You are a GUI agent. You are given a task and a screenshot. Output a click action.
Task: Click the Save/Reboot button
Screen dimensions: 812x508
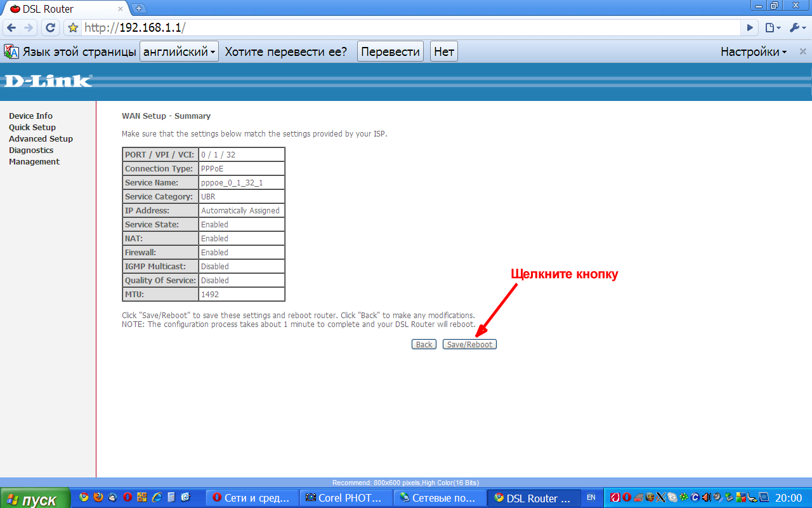[x=469, y=344]
